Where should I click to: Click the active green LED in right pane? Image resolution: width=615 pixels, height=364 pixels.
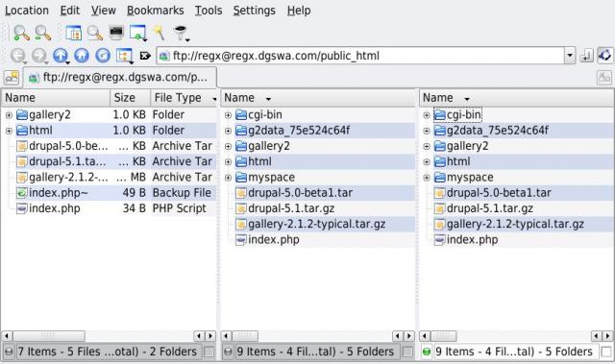point(427,352)
